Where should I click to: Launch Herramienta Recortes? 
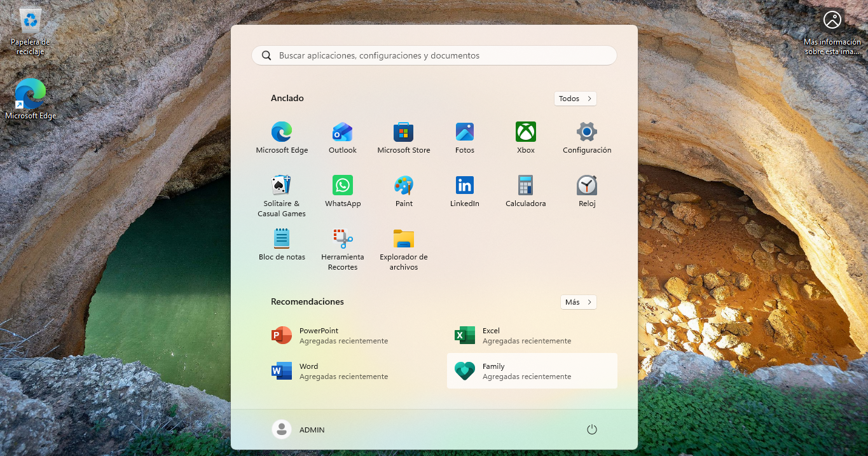343,249
